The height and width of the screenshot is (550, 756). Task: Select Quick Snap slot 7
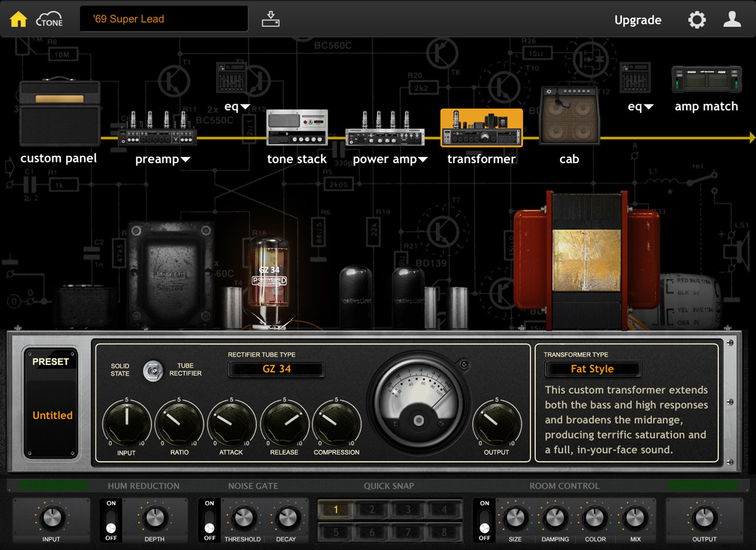coord(408,532)
